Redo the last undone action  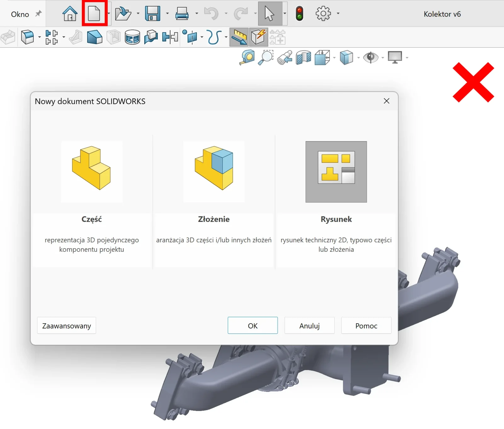tap(241, 14)
